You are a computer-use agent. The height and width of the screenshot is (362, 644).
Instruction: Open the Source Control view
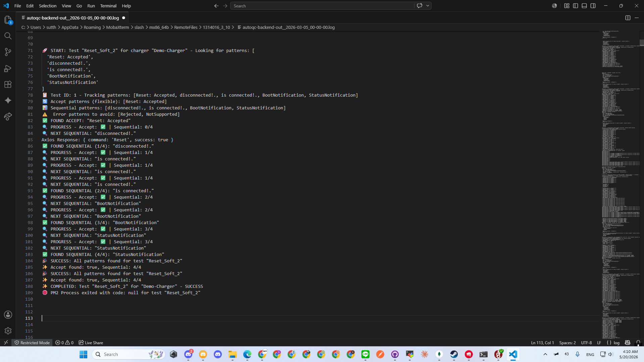(x=8, y=52)
